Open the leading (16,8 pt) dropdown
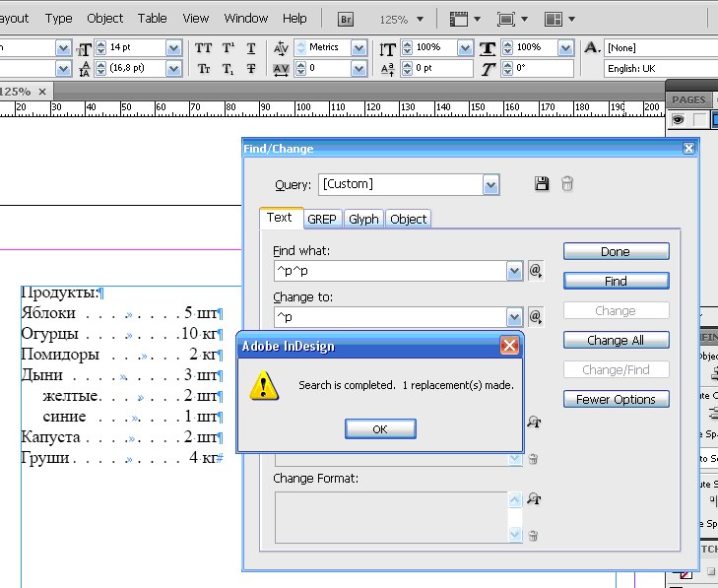Image resolution: width=718 pixels, height=588 pixels. click(x=173, y=69)
